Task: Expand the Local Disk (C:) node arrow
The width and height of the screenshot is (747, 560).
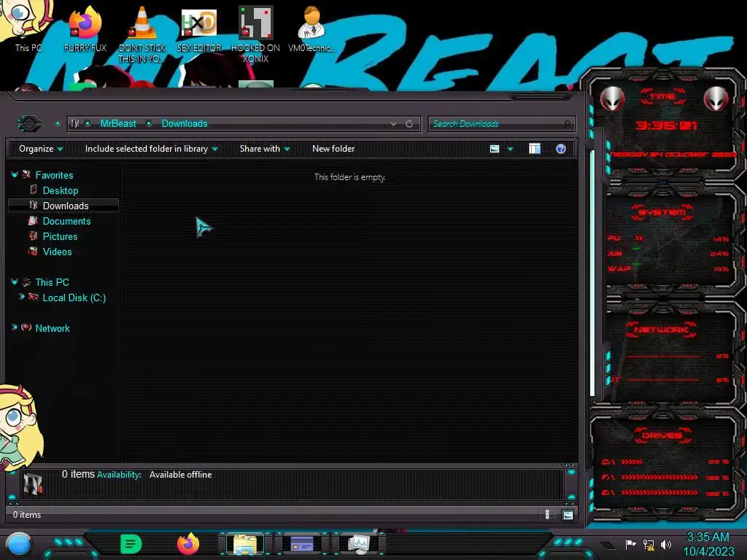Action: [21, 297]
